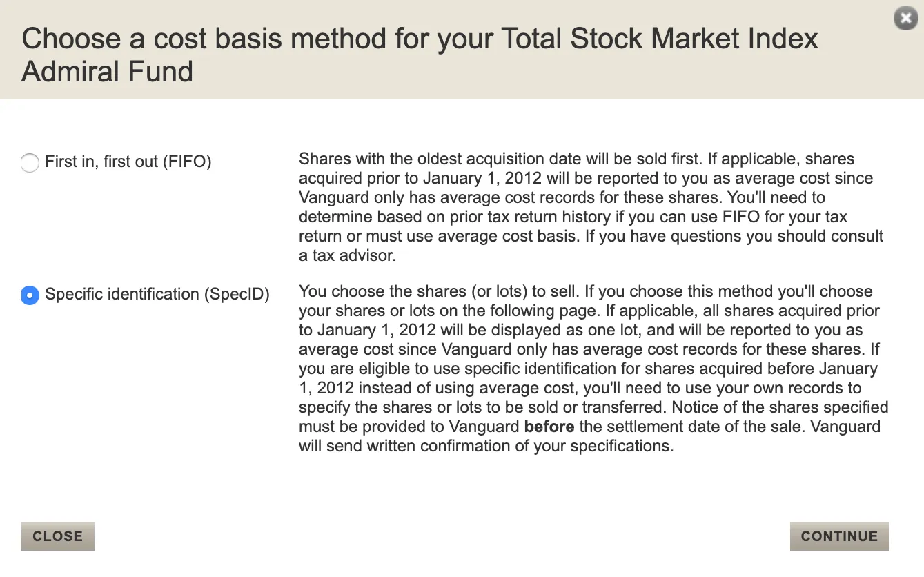Click the bold word before in the SpecID text
Viewport: 924px width, 577px height.
[x=550, y=427]
